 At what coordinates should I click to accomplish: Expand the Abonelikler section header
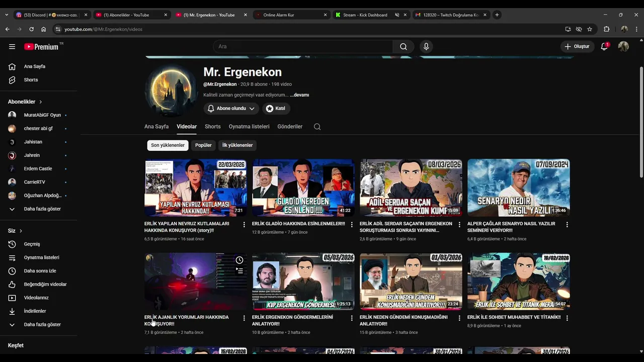pos(25,102)
